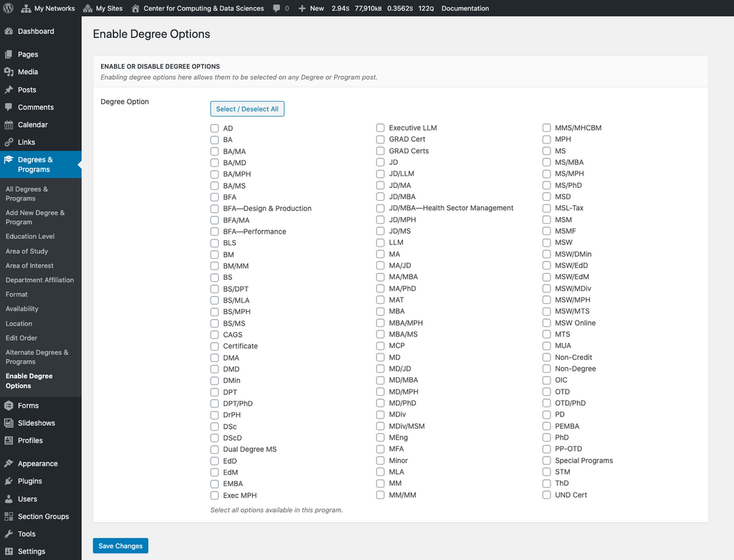
Task: Tick the PhD checkbox
Action: (546, 437)
